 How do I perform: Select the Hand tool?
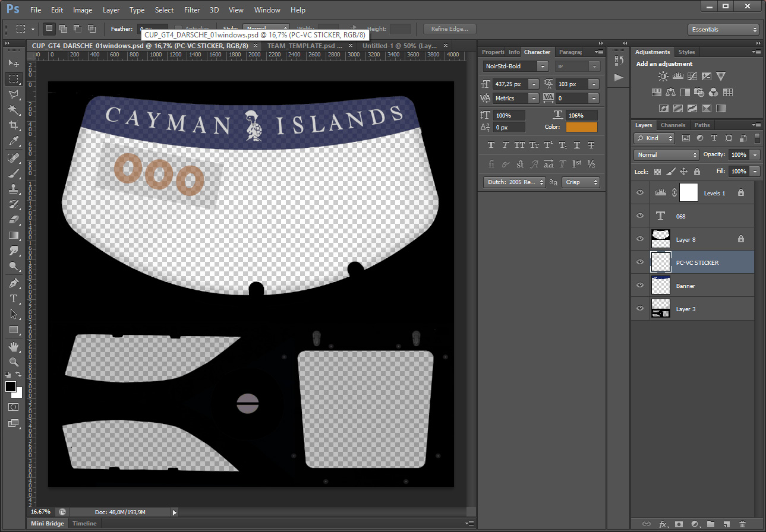click(13, 347)
